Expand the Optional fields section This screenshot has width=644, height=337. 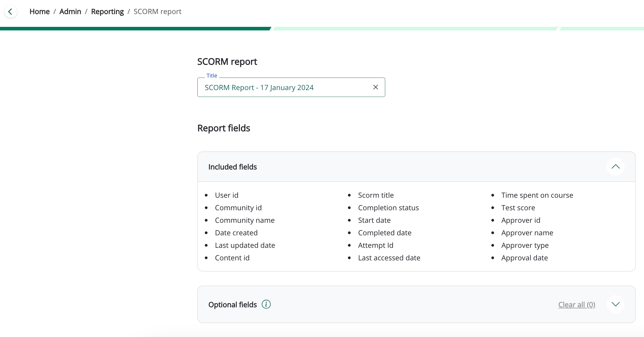pos(615,304)
